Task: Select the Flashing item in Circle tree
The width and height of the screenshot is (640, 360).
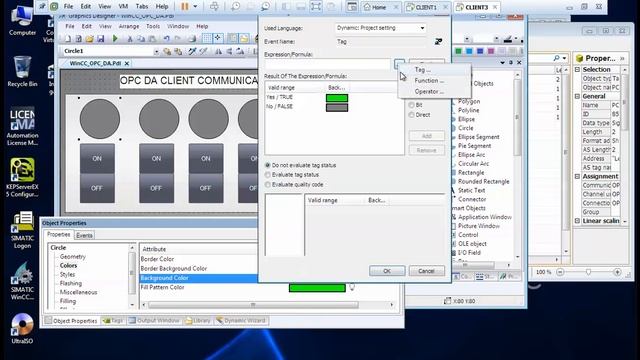Action: [x=71, y=283]
